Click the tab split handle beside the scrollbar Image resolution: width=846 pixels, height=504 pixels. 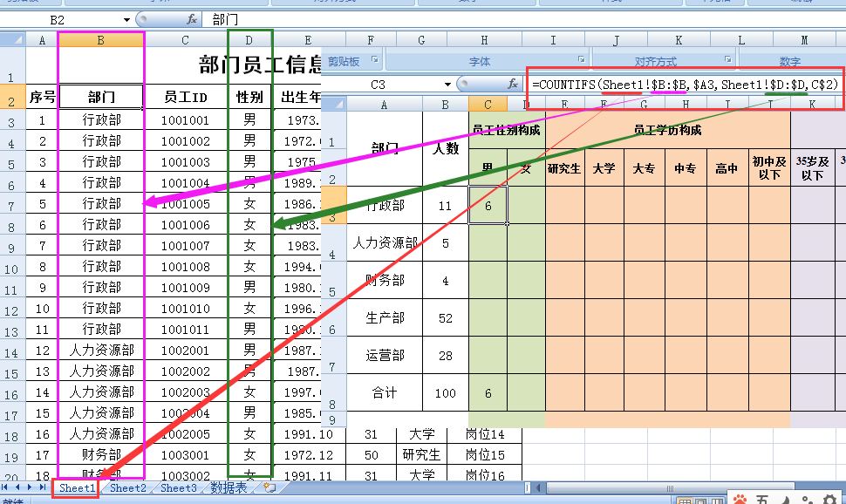[x=527, y=487]
